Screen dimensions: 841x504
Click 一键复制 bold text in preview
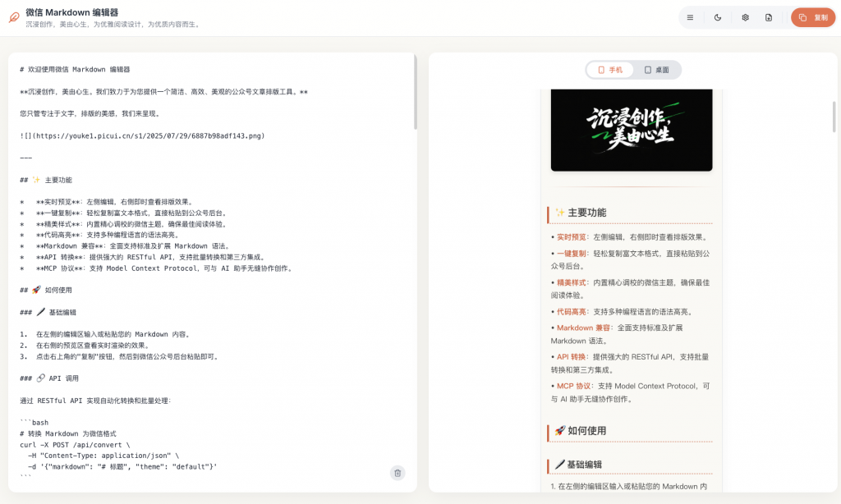(572, 254)
